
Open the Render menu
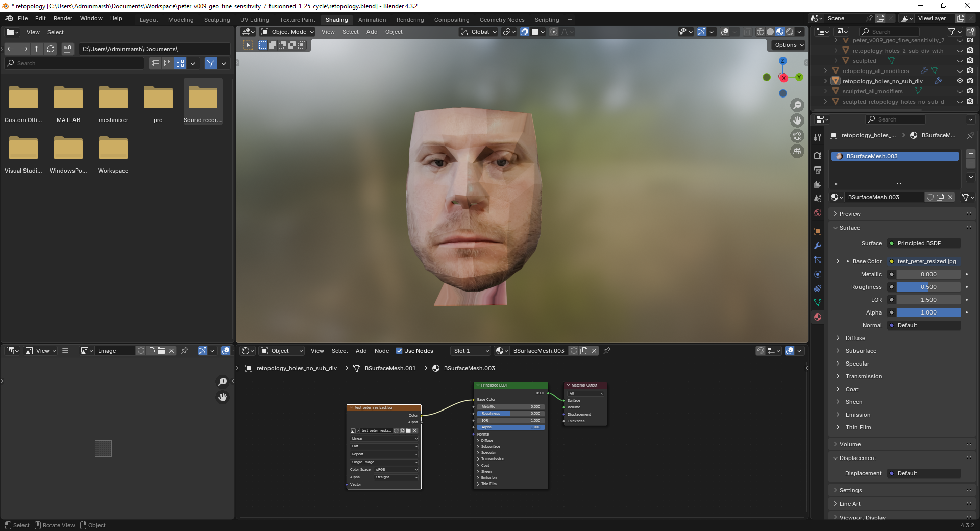(63, 18)
